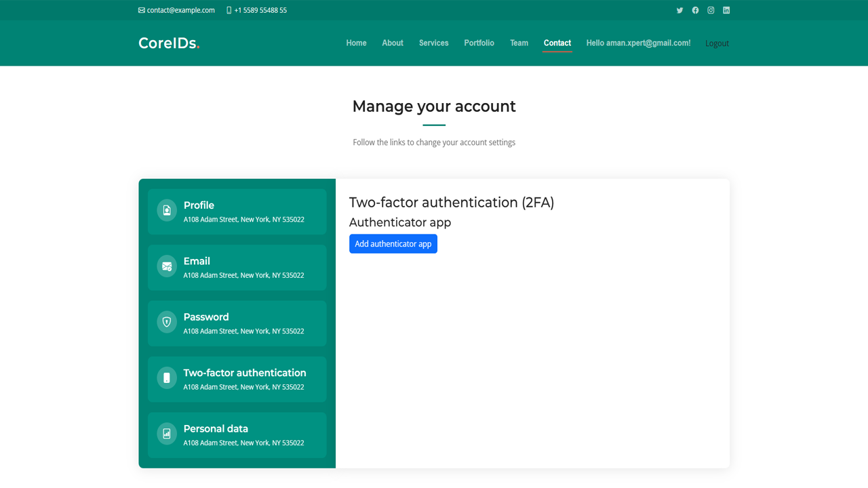Click the Two-factor authentication phone icon
The width and height of the screenshot is (868, 488).
(167, 378)
